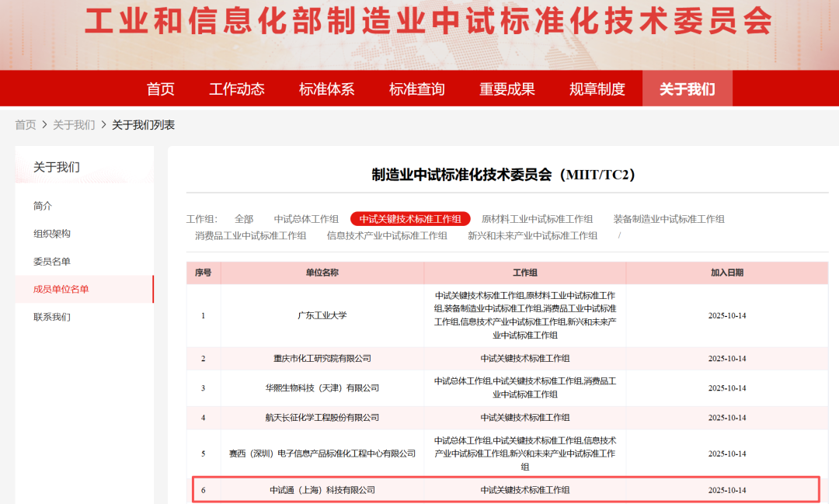839x504 pixels.
Task: Open the 首页 navigation menu item
Action: [x=161, y=89]
